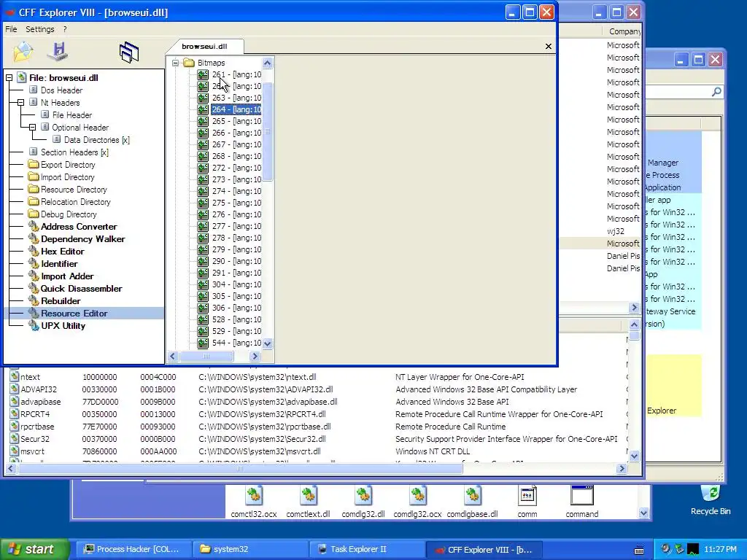Click the resource list scroll down arrow
Screen dimensions: 747x560
tap(268, 343)
